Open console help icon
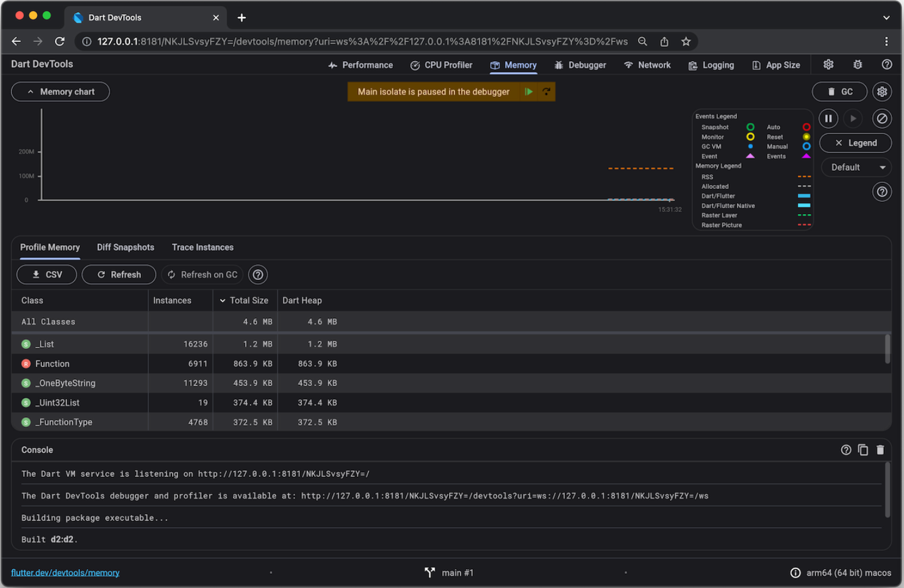This screenshot has height=588, width=904. click(845, 450)
